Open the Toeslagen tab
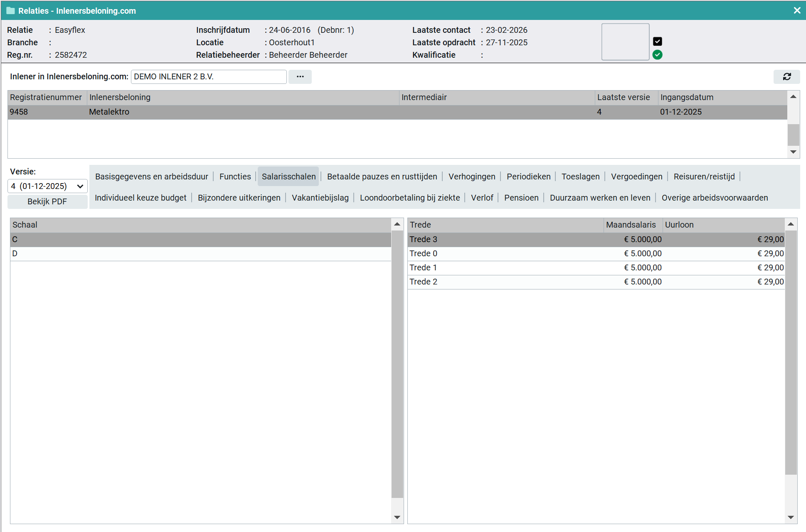The image size is (806, 532). (x=580, y=177)
